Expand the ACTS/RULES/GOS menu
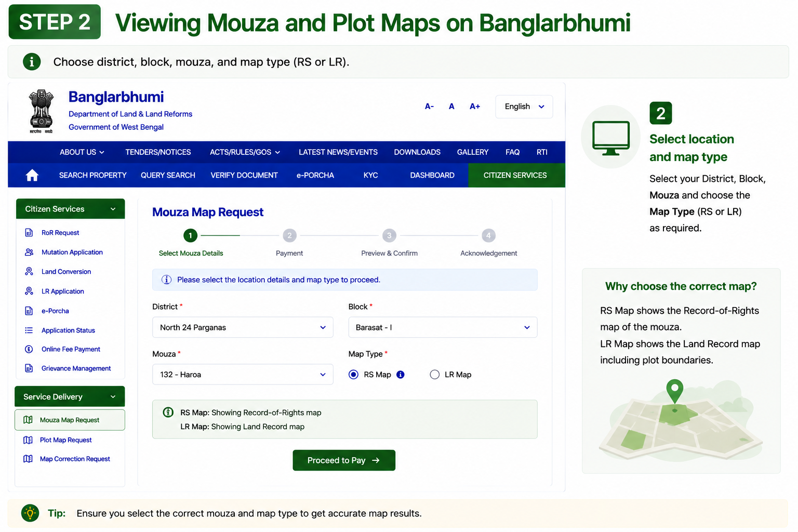The width and height of the screenshot is (798, 532). (x=245, y=152)
